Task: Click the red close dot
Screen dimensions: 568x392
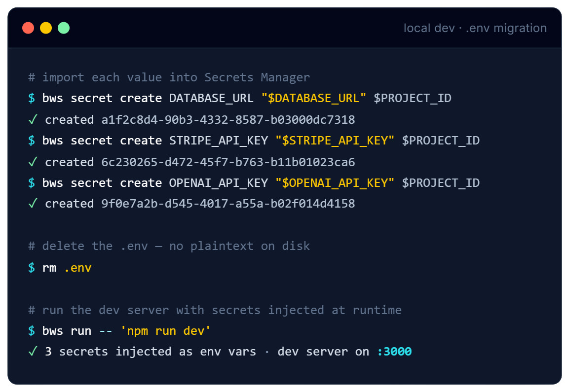Action: coord(28,28)
